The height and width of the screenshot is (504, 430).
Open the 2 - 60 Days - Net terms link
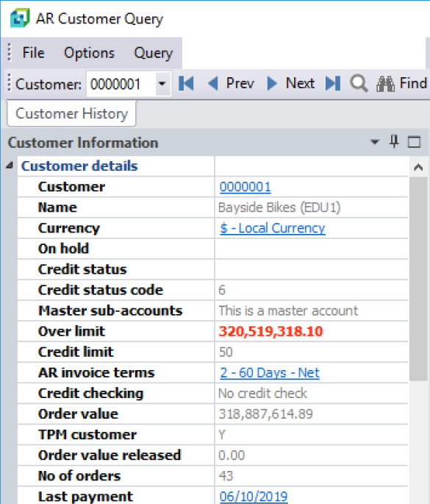tap(270, 373)
